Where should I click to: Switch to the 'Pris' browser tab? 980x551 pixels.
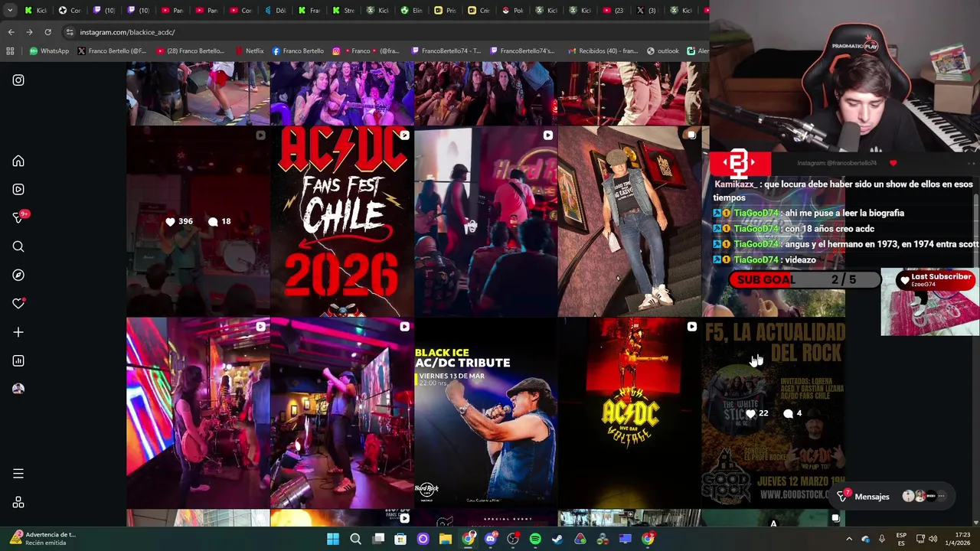(446, 11)
